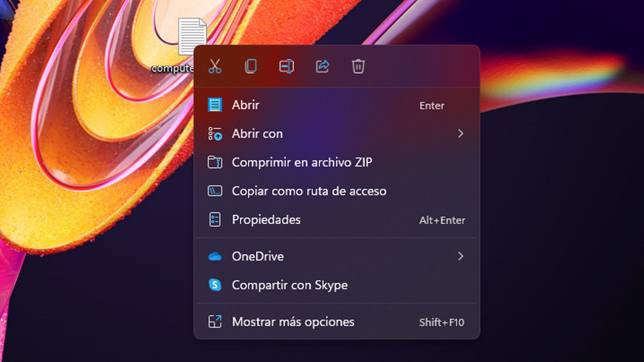644x362 pixels.
Task: Click the Delete trash can icon
Action: click(358, 66)
